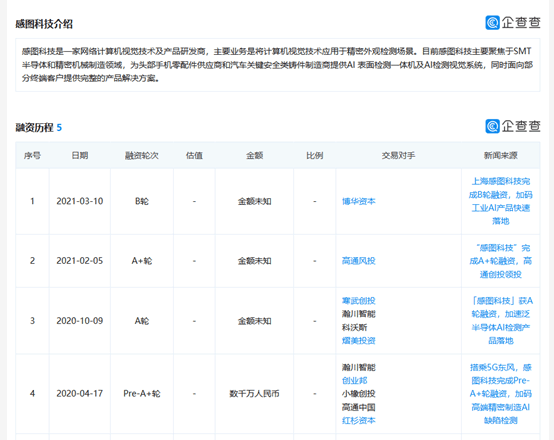The height and width of the screenshot is (440, 554).
Task: Click 瀚川智能 in the A轮 row
Action: (x=358, y=314)
